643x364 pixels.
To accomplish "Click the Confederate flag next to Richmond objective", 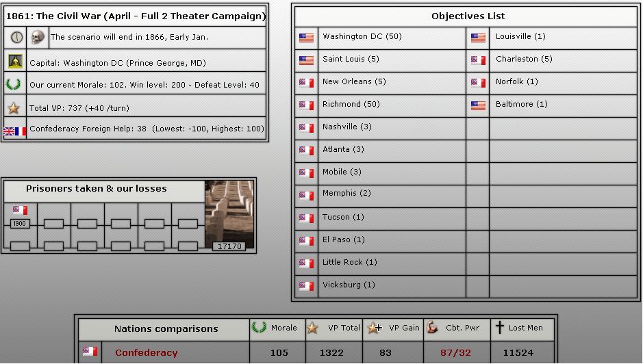I will tap(306, 105).
